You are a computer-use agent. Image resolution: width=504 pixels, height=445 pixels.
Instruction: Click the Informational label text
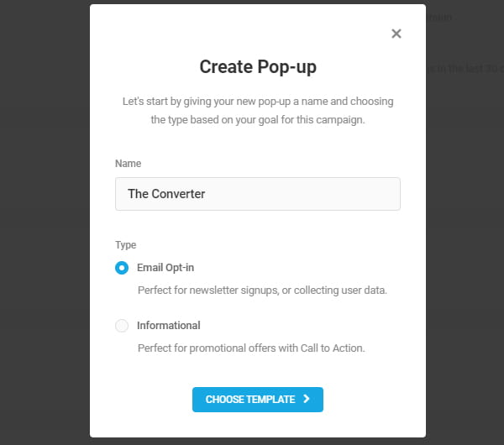click(x=169, y=326)
